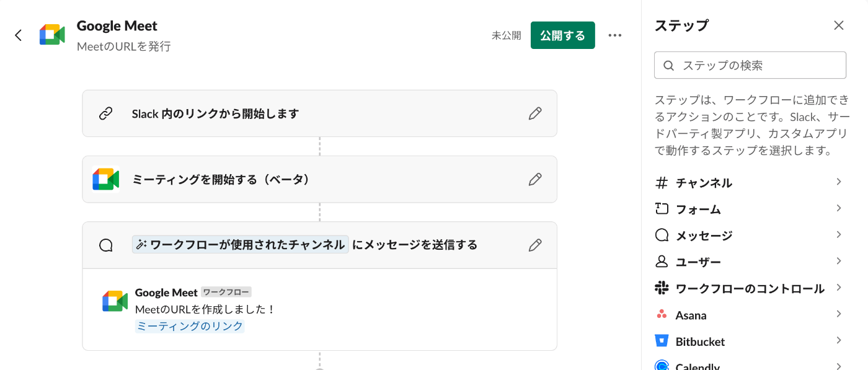Go back using the left chevron arrow

tap(18, 35)
